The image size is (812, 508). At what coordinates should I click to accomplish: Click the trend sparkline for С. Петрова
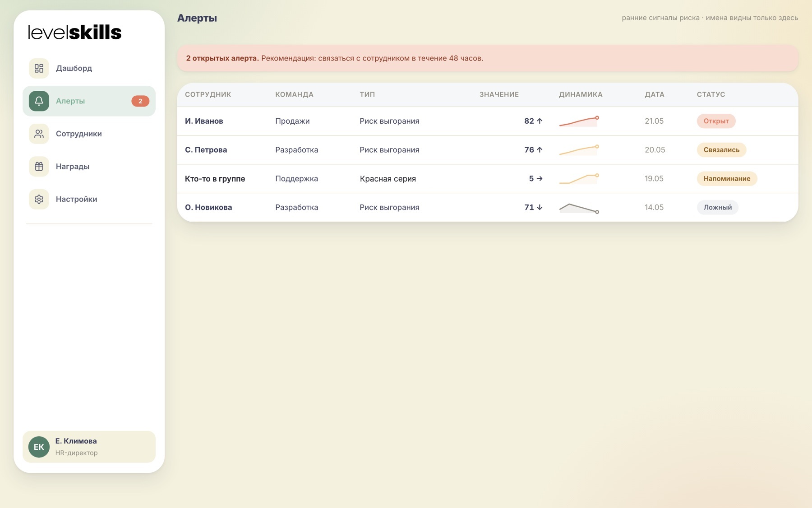pyautogui.click(x=579, y=150)
